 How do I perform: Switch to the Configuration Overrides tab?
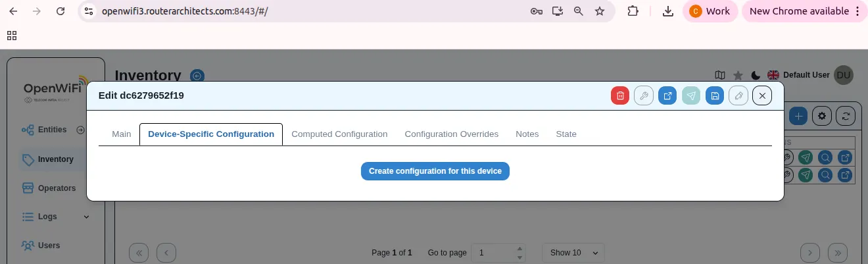pyautogui.click(x=451, y=134)
